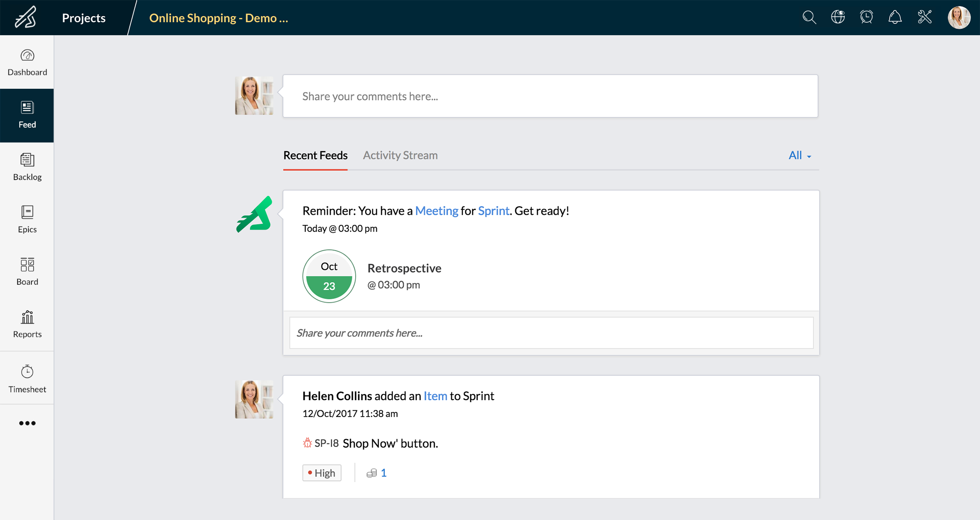Go to Dashboard in sidebar
980x520 pixels.
(27, 63)
